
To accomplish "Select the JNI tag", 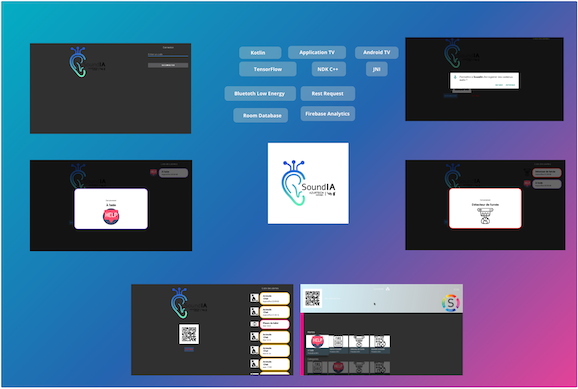I will click(x=376, y=69).
